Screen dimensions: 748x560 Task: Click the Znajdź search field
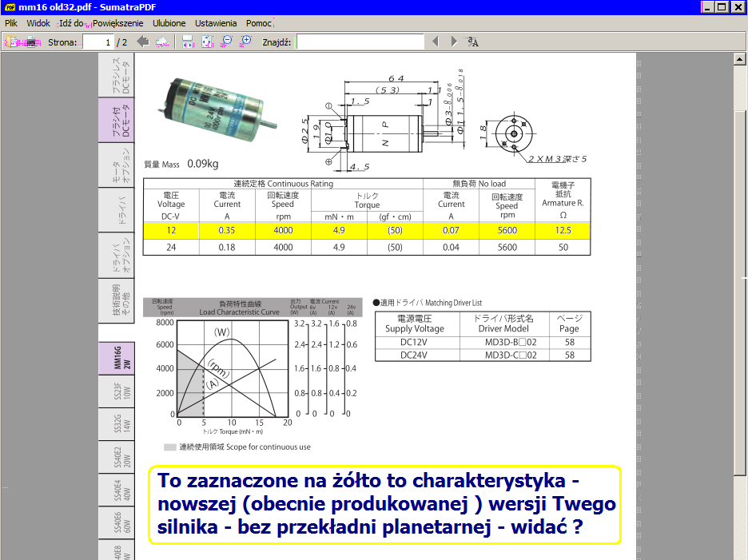[360, 42]
